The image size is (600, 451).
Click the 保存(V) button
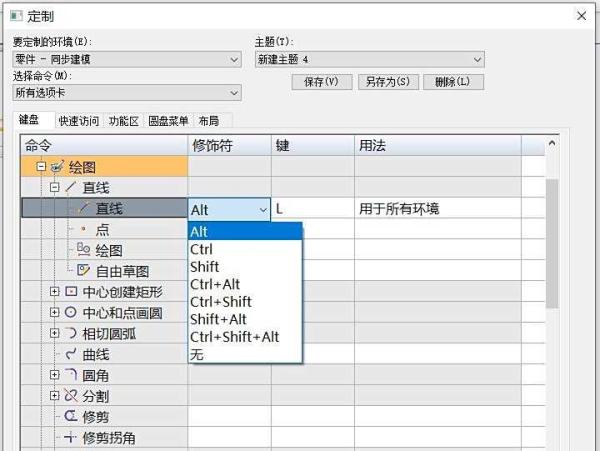(x=322, y=82)
